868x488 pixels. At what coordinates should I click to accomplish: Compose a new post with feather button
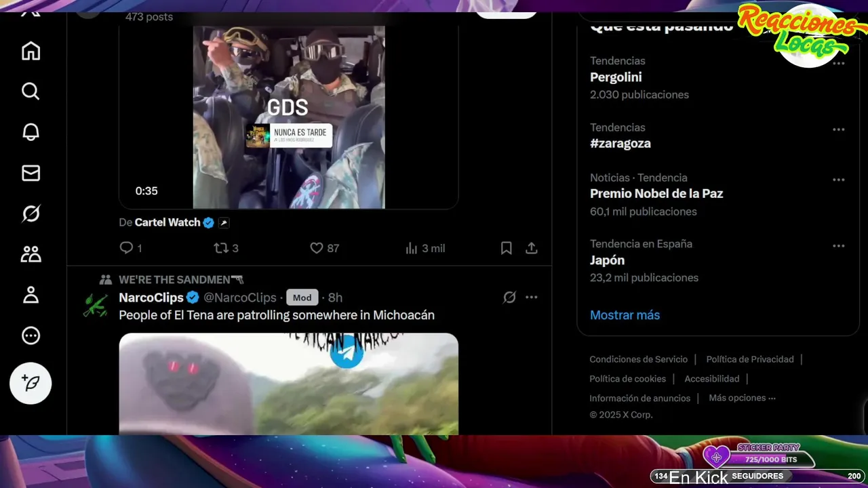31,384
